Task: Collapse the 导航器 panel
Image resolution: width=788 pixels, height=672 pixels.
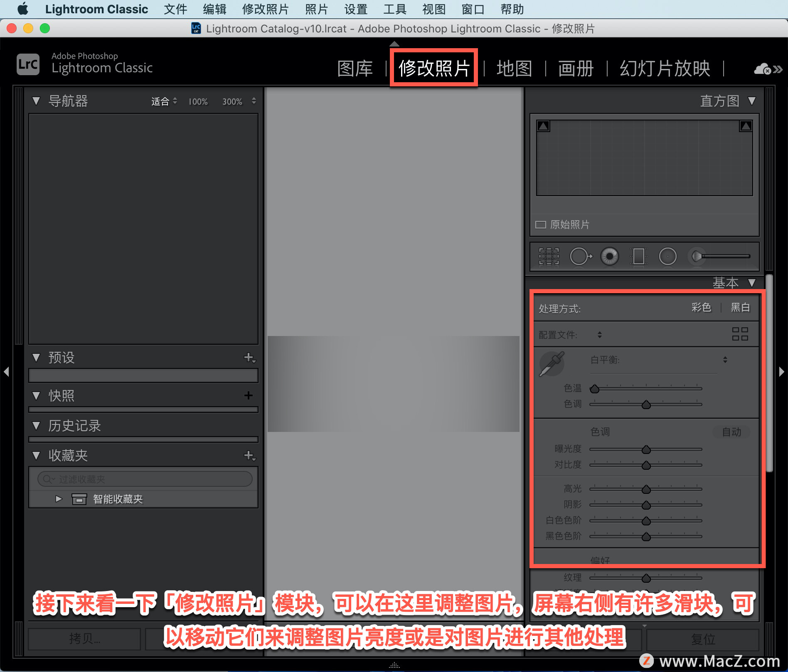Action: 36,101
